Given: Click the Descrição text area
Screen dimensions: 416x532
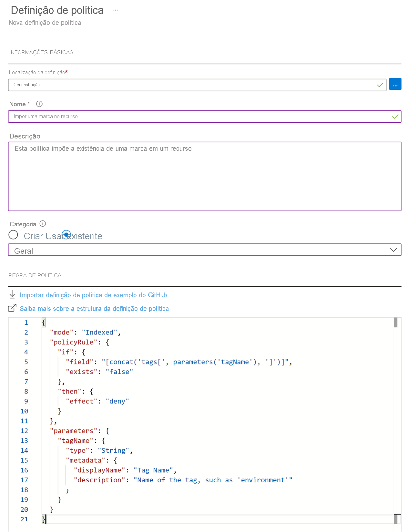Looking at the screenshot, I should tap(205, 176).
